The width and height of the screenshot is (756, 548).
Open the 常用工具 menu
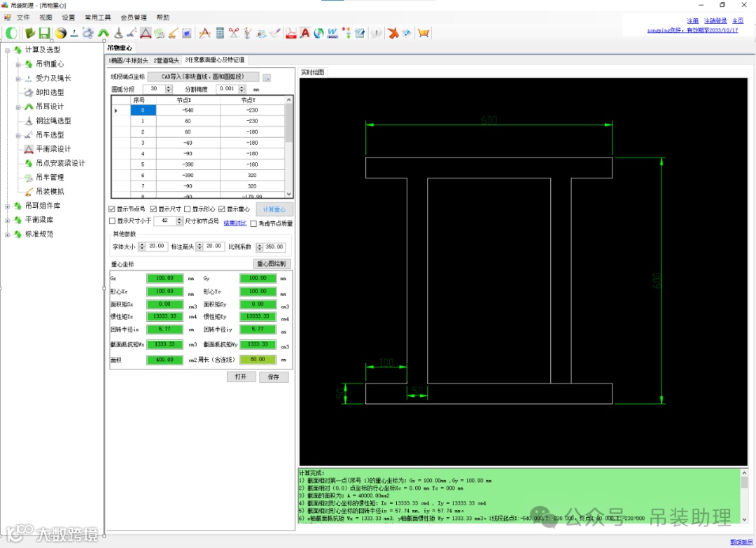[x=97, y=17]
